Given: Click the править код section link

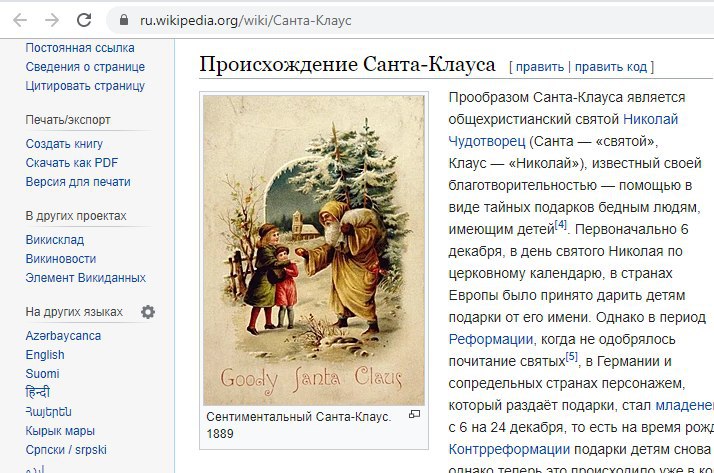Looking at the screenshot, I should click(611, 67).
